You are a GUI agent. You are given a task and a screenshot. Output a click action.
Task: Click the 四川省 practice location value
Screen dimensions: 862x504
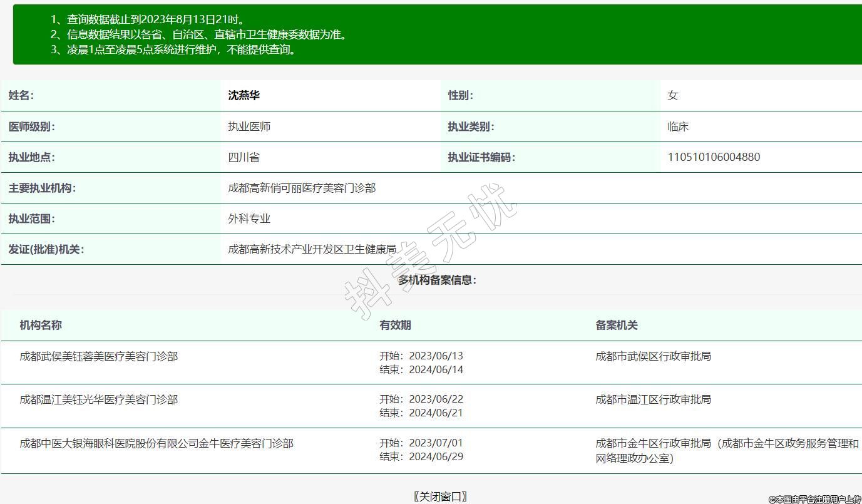[244, 157]
